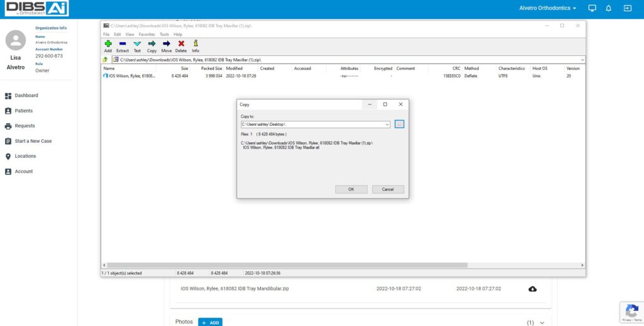Click the Add icon in 7-Zip toolbar
Image resolution: width=644 pixels, height=326 pixels.
(x=108, y=44)
